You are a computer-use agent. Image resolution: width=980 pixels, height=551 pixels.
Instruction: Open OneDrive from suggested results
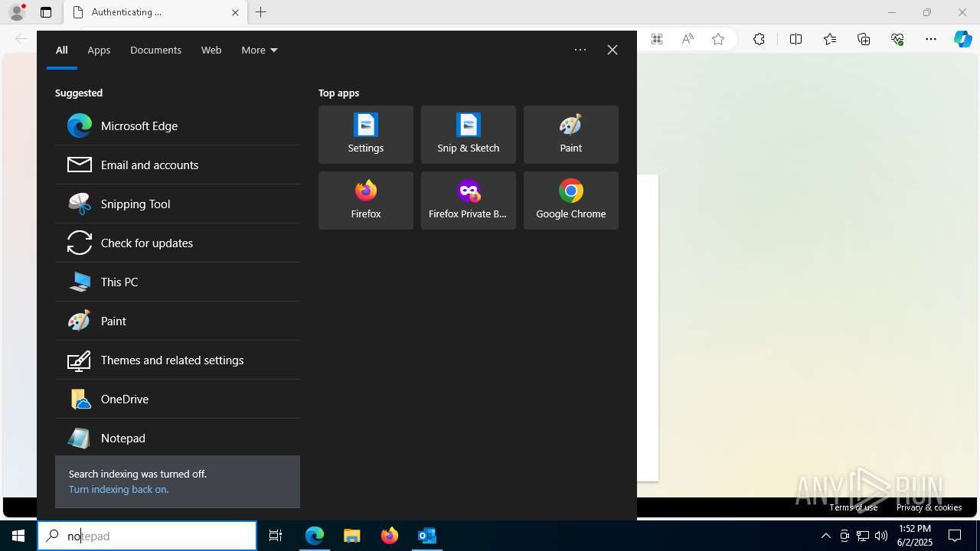coord(178,399)
